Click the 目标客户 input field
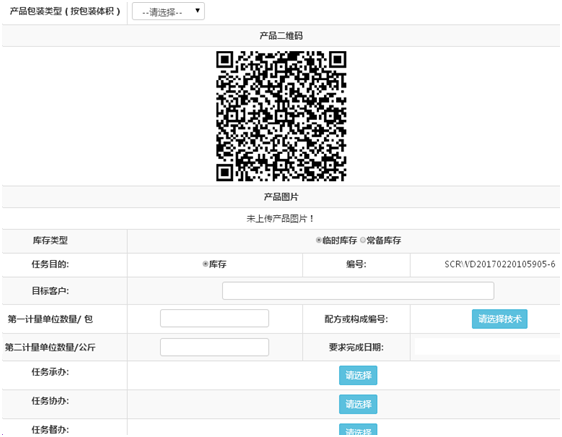This screenshot has width=562, height=437. point(358,291)
